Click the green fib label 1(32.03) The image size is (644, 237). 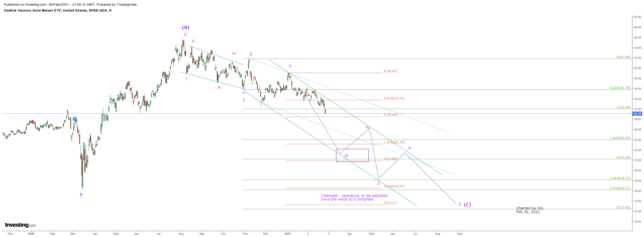[623, 107]
